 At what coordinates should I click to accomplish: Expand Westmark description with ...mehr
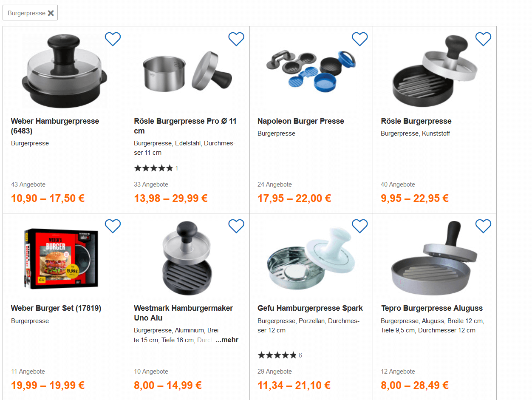(227, 340)
